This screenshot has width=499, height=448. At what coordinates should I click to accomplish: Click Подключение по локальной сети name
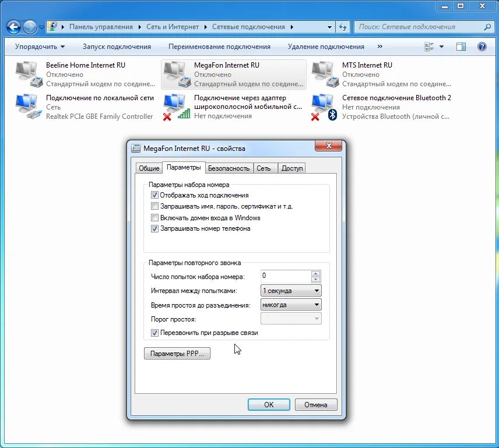coord(100,98)
